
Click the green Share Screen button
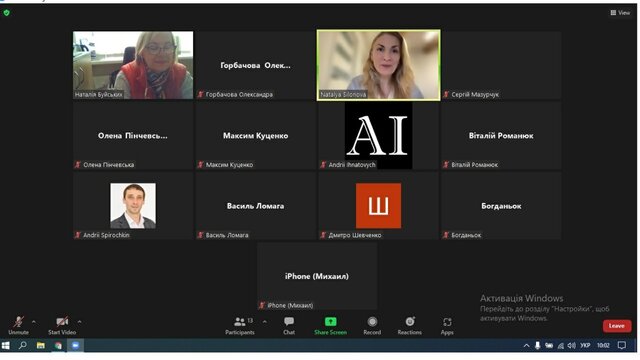click(x=331, y=325)
